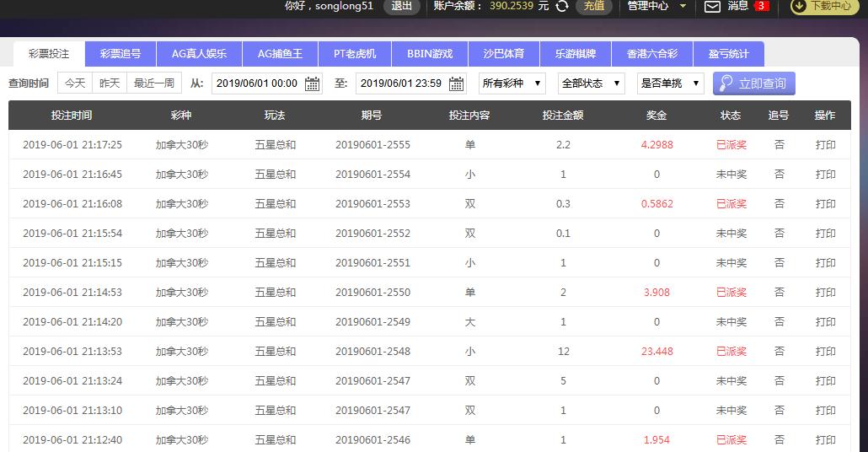Click bet amount 12 for period 2548
The height and width of the screenshot is (452, 868).
564,352
